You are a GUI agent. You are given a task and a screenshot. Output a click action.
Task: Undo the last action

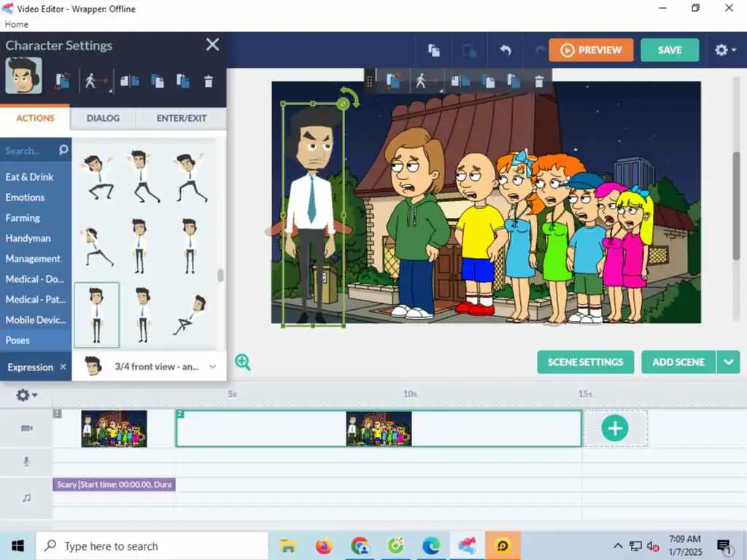(506, 50)
